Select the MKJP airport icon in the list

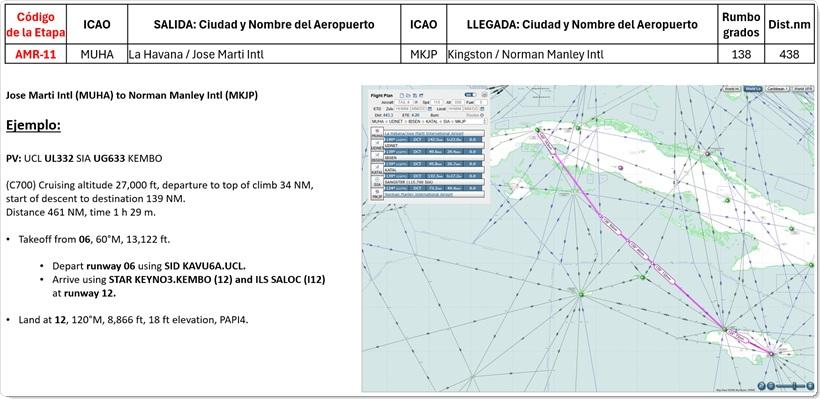[377, 193]
